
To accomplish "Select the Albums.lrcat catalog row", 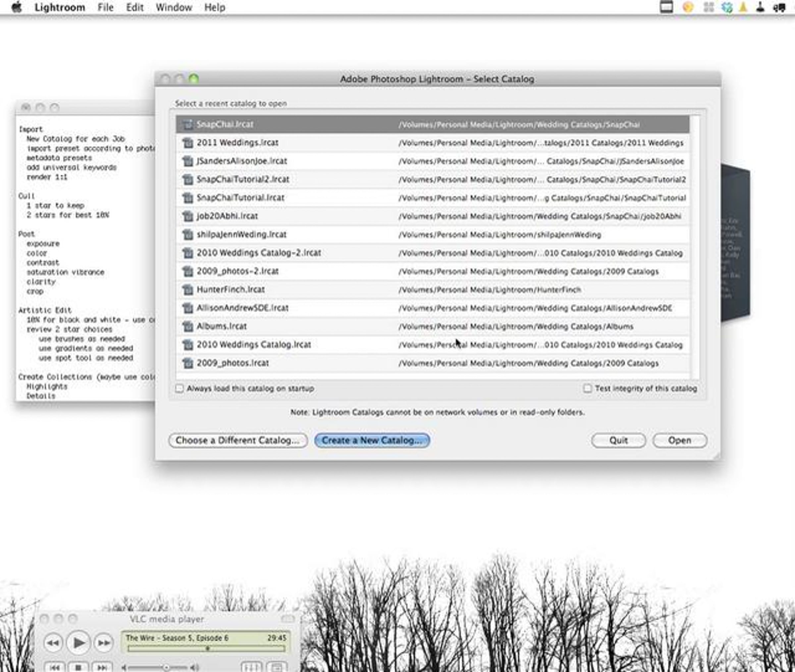I will click(432, 327).
